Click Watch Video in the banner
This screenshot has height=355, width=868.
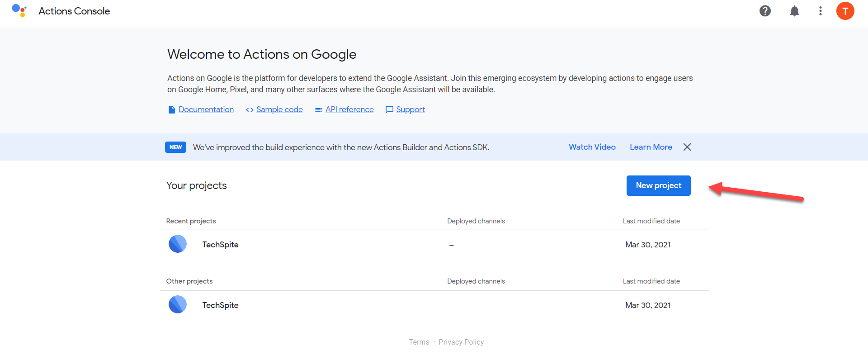tap(592, 147)
